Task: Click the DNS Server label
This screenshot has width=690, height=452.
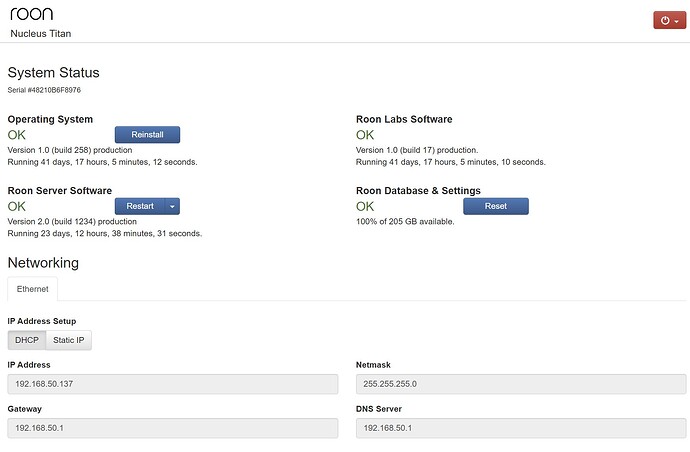Action: tap(379, 409)
